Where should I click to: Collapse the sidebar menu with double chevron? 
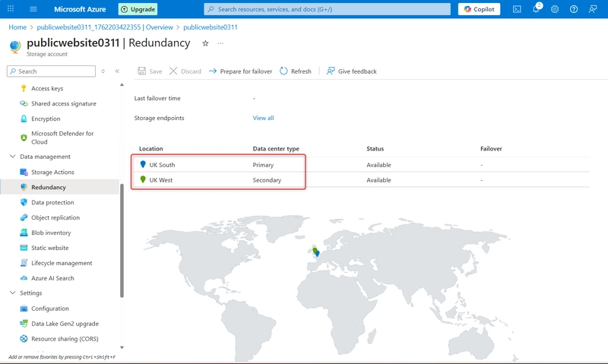tap(117, 71)
